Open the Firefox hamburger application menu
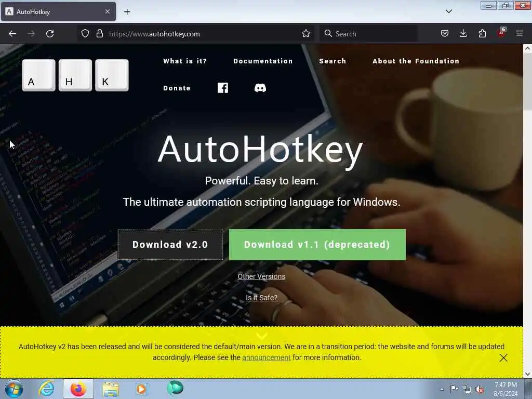532x399 pixels. [x=520, y=33]
